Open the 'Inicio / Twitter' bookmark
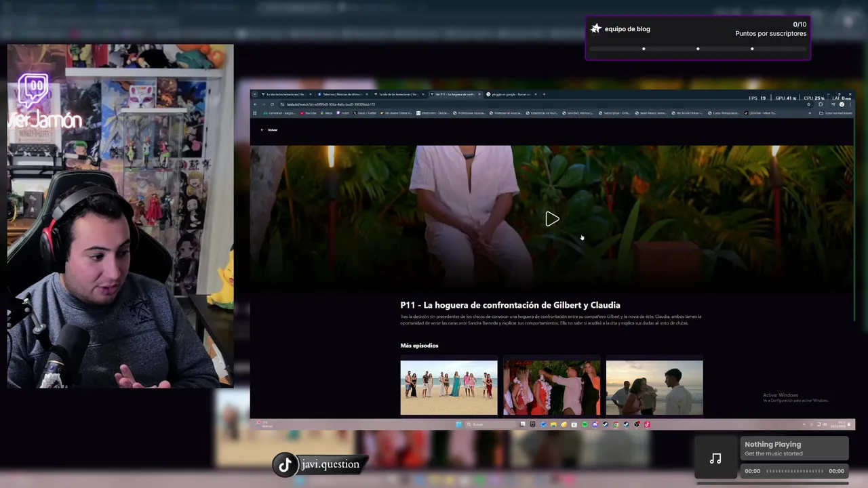The image size is (868, 488). pos(364,113)
